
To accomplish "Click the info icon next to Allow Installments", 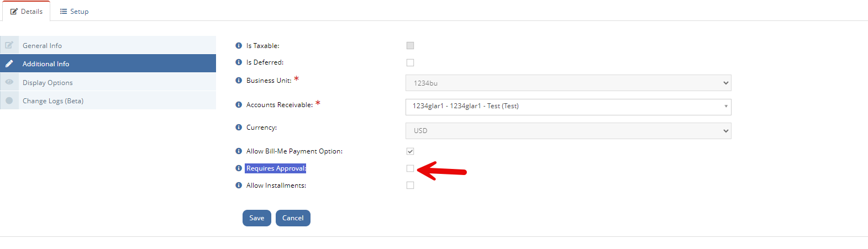I will point(239,186).
